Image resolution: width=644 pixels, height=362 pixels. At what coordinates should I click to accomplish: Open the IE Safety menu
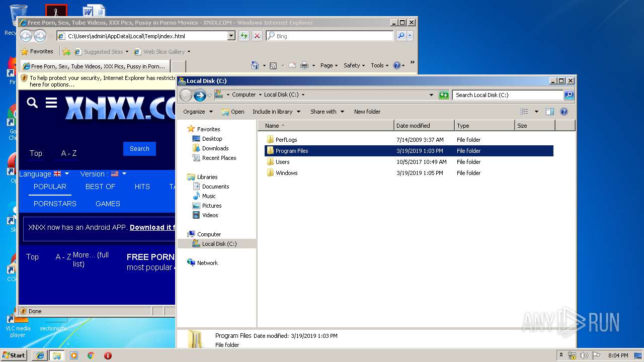(354, 65)
